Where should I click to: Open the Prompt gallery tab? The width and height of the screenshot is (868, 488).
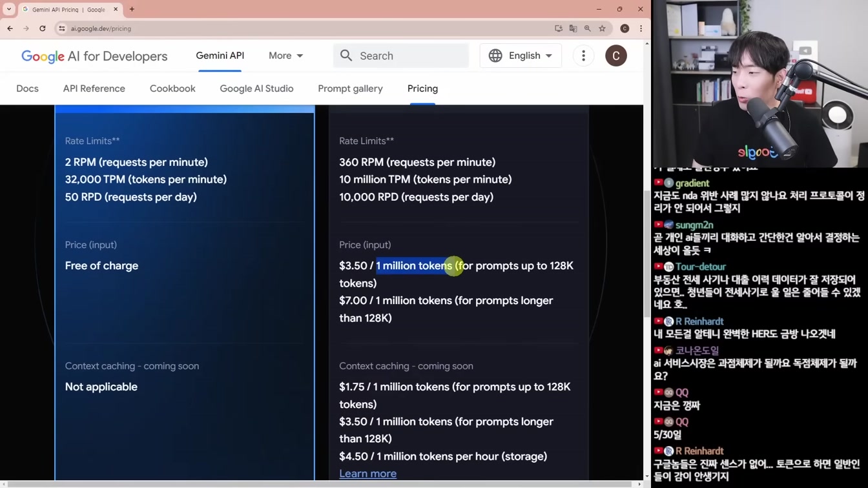350,88
